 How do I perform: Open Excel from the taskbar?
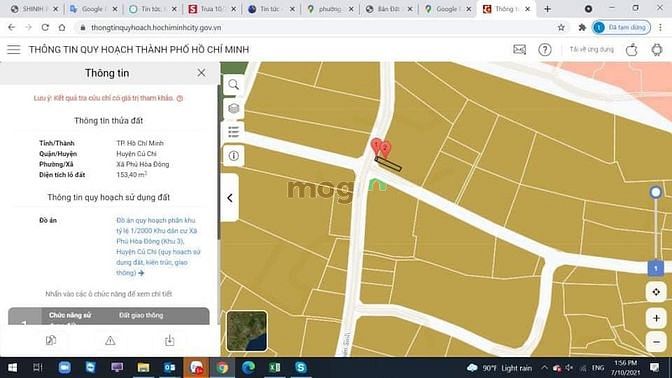[x=275, y=368]
